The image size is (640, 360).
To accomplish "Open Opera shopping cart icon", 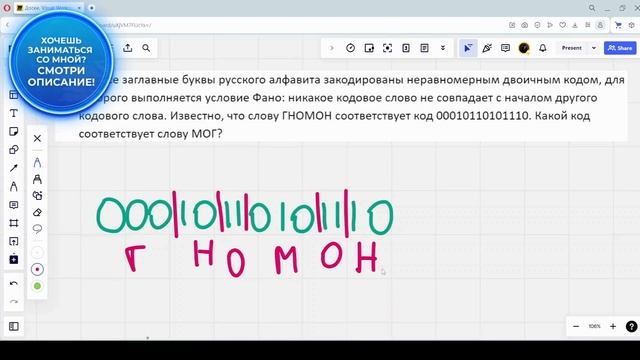I will [618, 25].
